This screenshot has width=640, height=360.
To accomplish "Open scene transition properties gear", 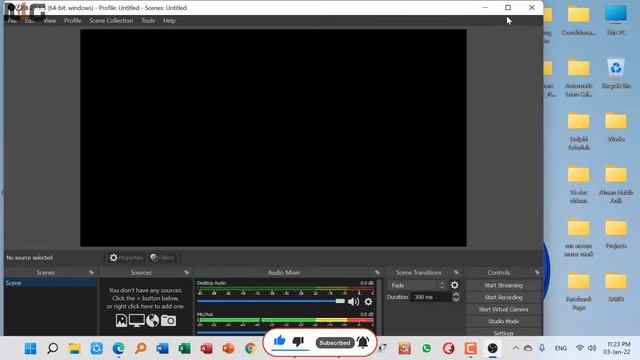I will coord(454,285).
